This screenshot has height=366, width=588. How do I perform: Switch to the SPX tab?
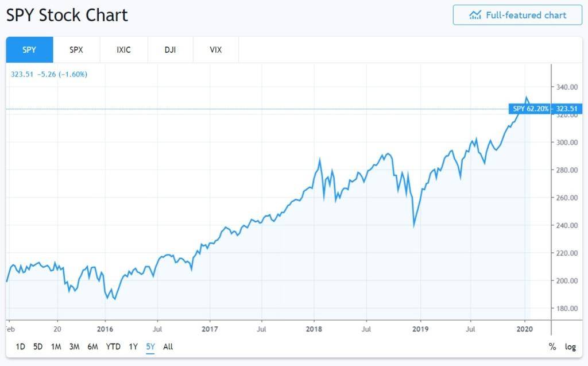(x=76, y=50)
